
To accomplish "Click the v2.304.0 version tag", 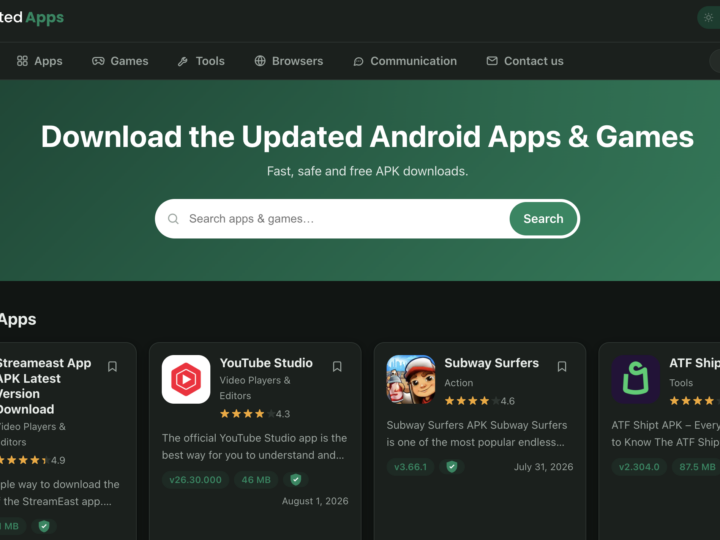I will (x=639, y=467).
